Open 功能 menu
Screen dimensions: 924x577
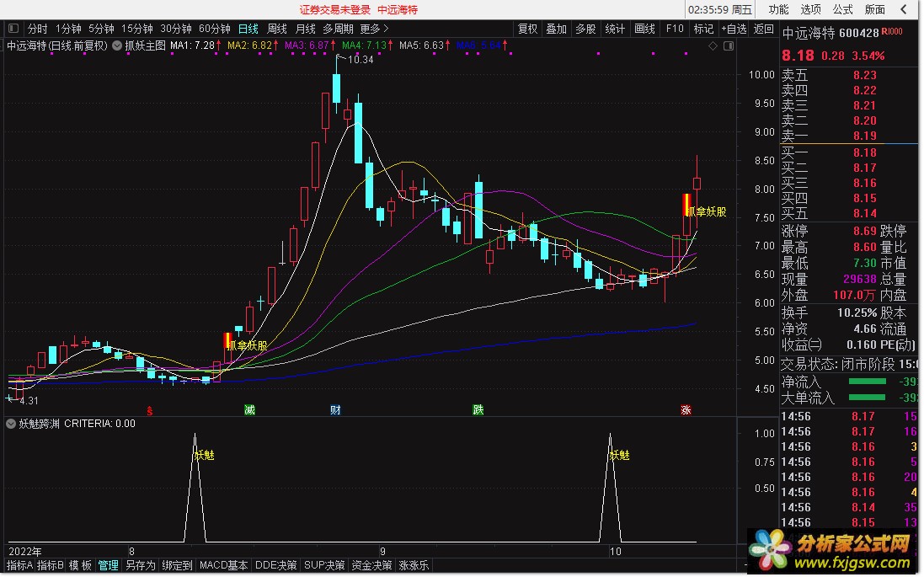pos(778,9)
